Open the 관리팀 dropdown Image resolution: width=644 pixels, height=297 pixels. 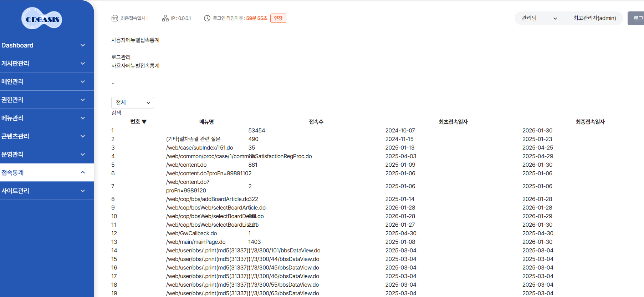[539, 18]
